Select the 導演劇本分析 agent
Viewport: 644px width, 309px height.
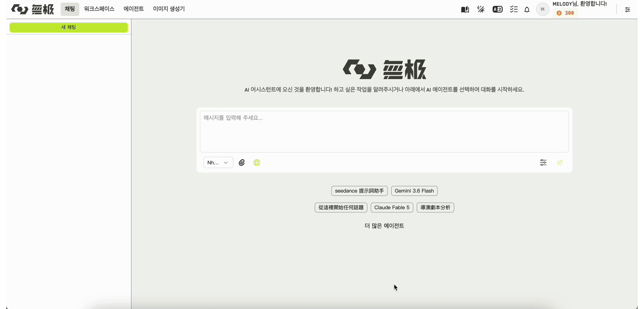[435, 208]
